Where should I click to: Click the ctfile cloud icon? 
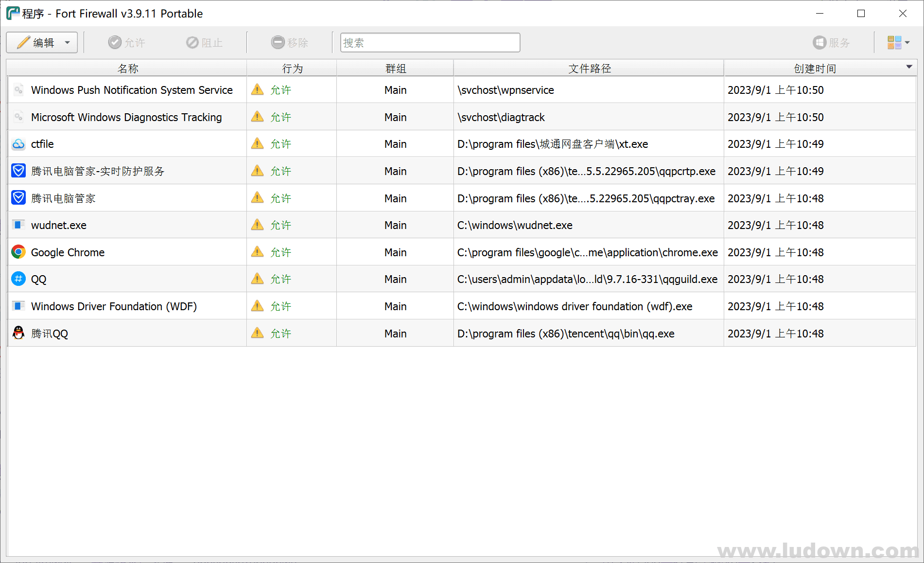18,144
